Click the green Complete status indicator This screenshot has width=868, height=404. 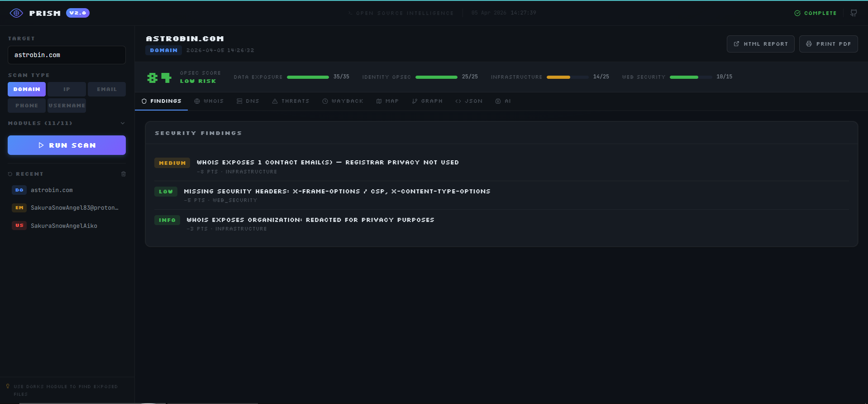(816, 13)
